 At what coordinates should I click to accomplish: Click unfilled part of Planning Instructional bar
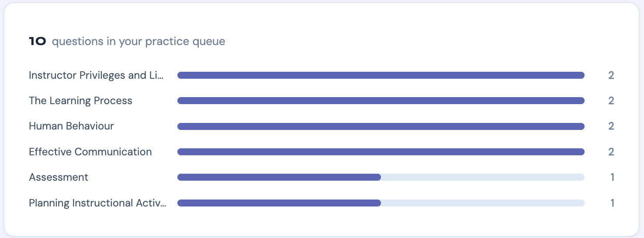[x=483, y=203]
